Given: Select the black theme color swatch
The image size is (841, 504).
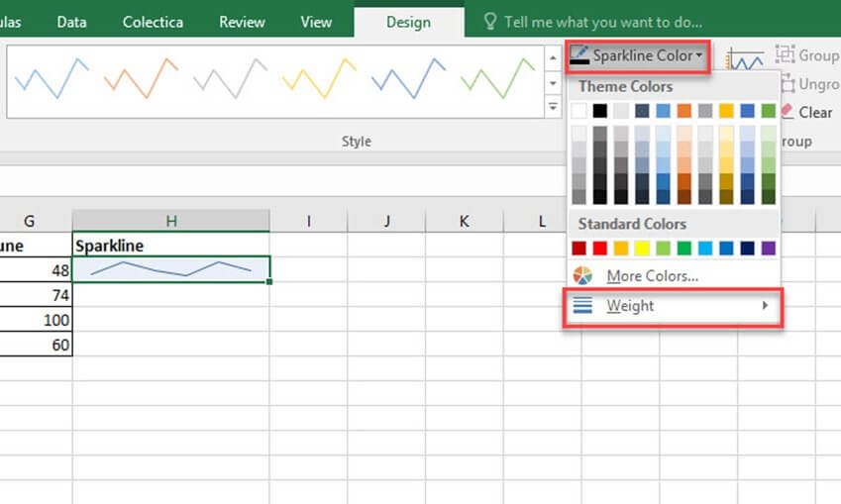Looking at the screenshot, I should tap(600, 111).
